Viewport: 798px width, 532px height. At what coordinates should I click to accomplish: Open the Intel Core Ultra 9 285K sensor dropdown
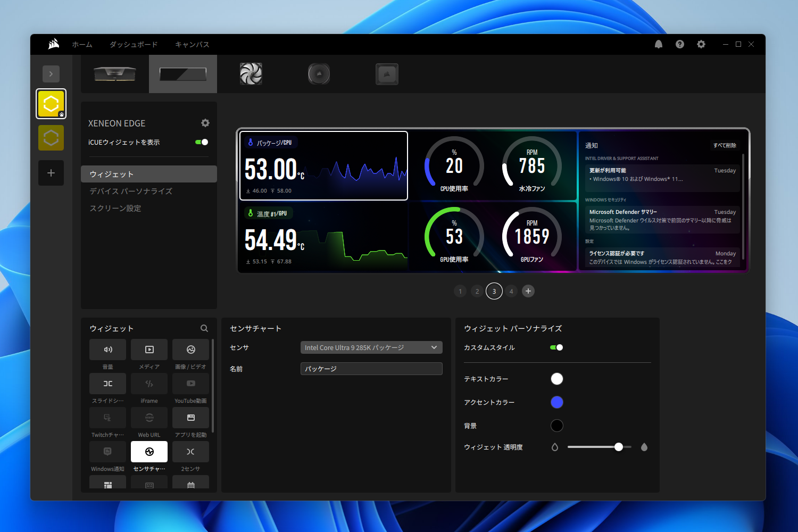371,347
